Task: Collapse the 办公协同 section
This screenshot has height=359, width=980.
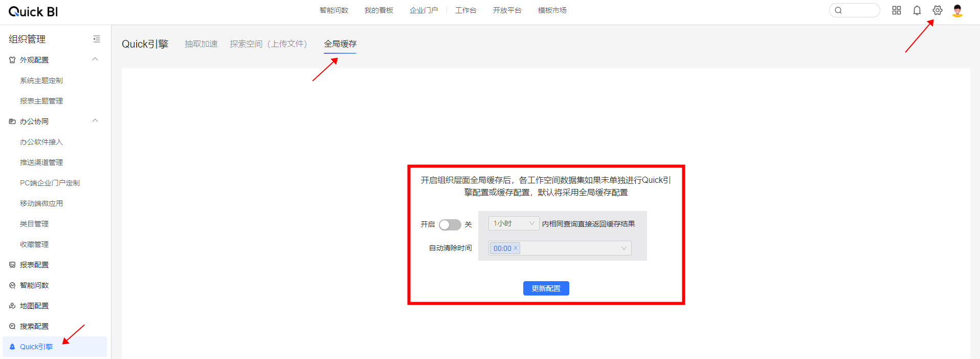Action: click(95, 121)
